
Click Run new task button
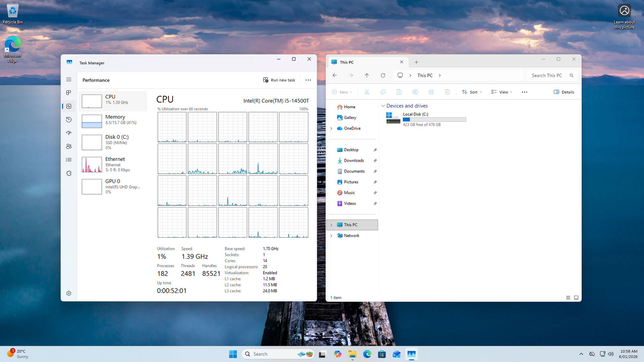(x=279, y=80)
